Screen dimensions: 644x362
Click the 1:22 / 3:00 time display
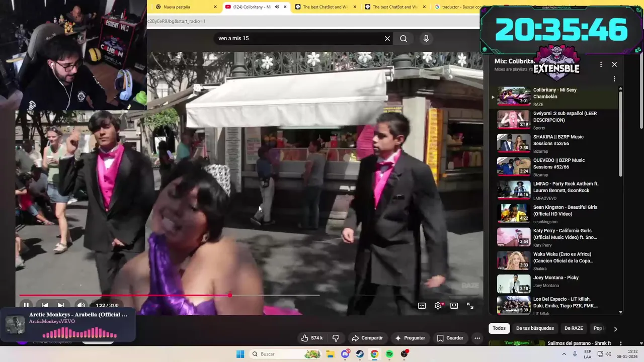coord(107,305)
